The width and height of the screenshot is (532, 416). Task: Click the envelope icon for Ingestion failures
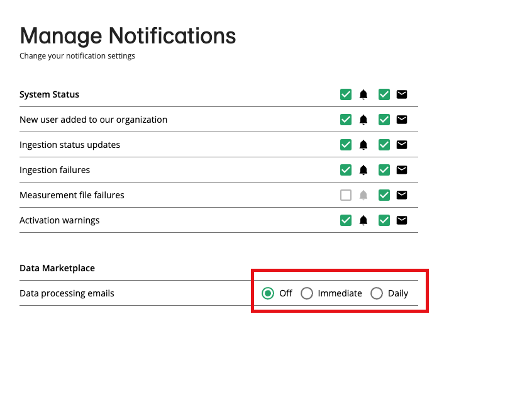402,170
